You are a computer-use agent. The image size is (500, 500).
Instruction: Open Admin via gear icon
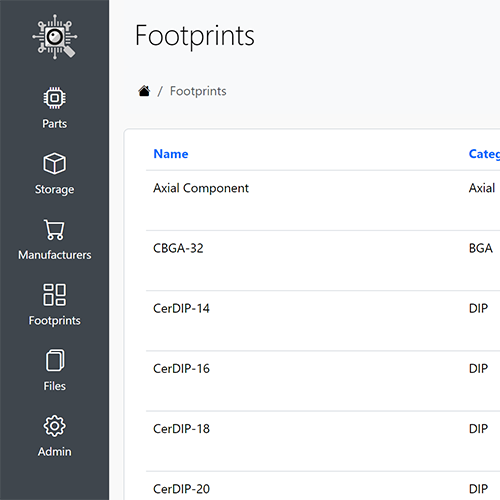[x=55, y=426]
